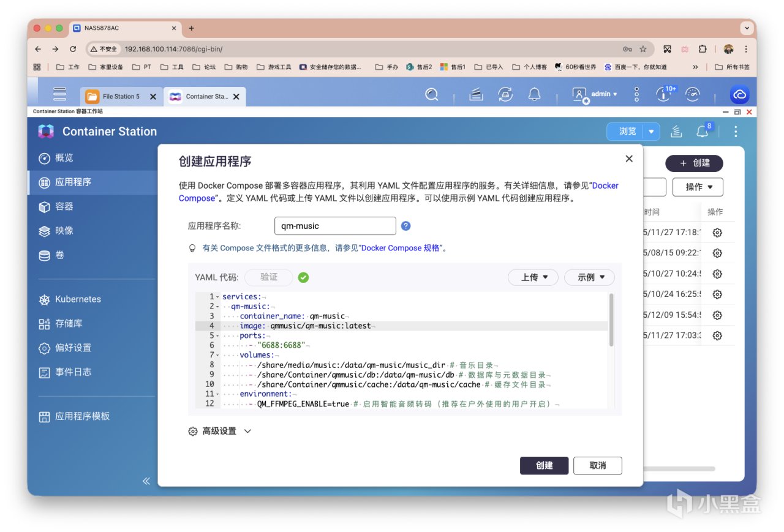Open 卷 in the sidebar
Viewport: 784px width, 532px height.
click(93, 255)
